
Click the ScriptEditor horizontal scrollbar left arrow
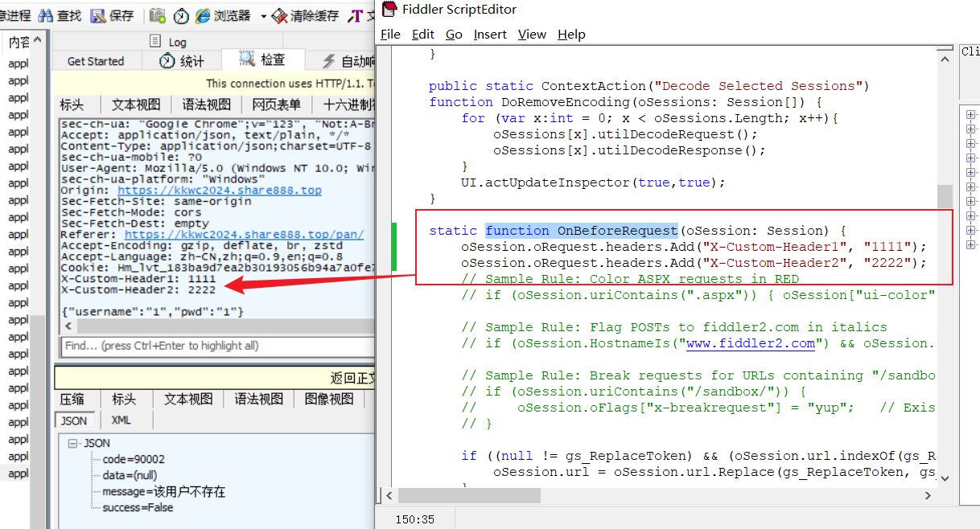[x=389, y=495]
